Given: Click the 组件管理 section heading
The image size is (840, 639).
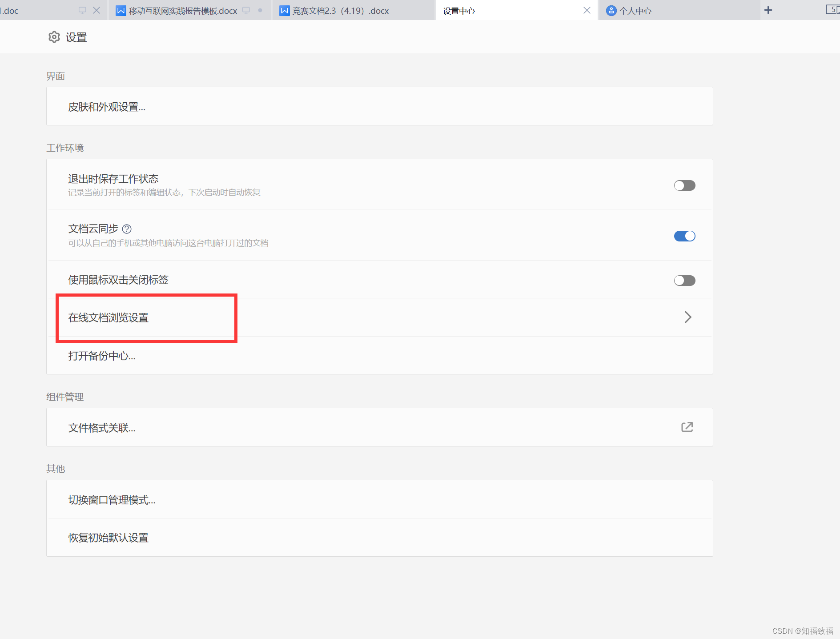Looking at the screenshot, I should [65, 397].
